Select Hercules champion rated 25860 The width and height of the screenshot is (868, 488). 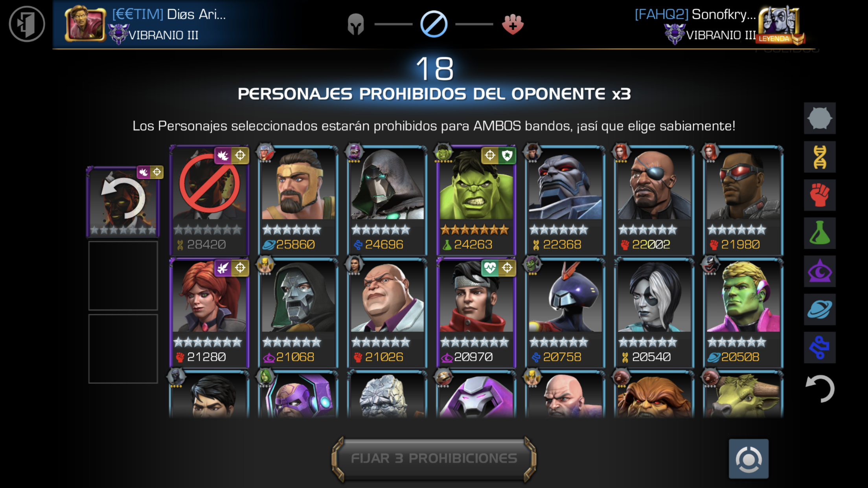coord(298,200)
